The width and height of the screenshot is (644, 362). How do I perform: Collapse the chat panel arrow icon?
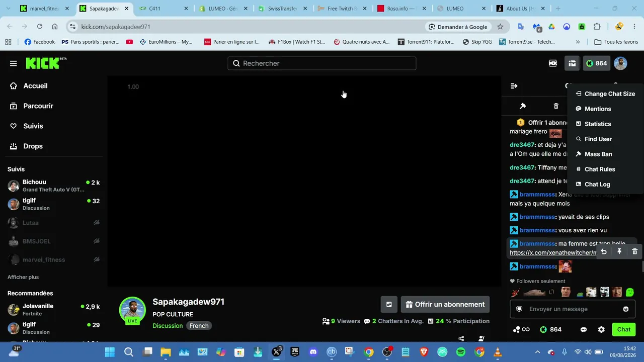(514, 86)
